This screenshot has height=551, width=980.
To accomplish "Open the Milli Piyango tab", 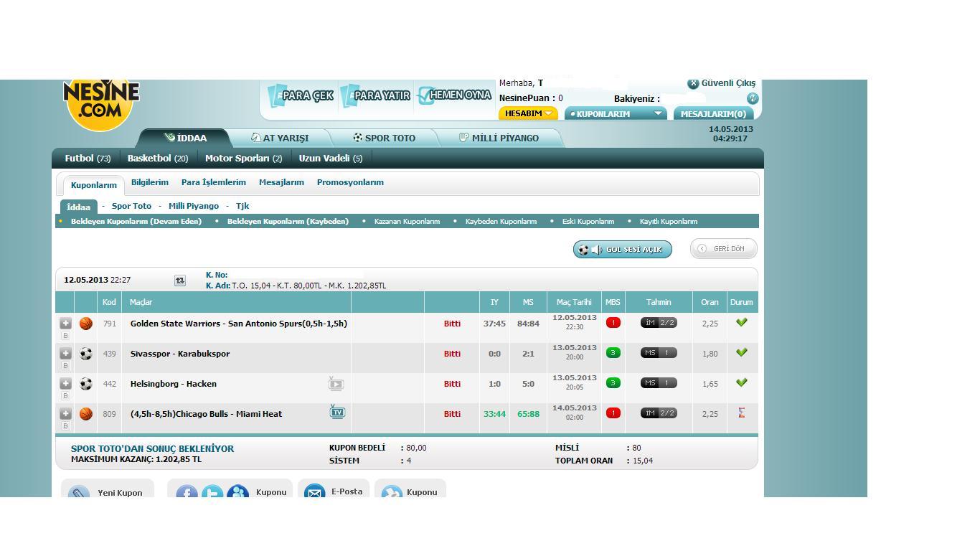I will point(499,138).
